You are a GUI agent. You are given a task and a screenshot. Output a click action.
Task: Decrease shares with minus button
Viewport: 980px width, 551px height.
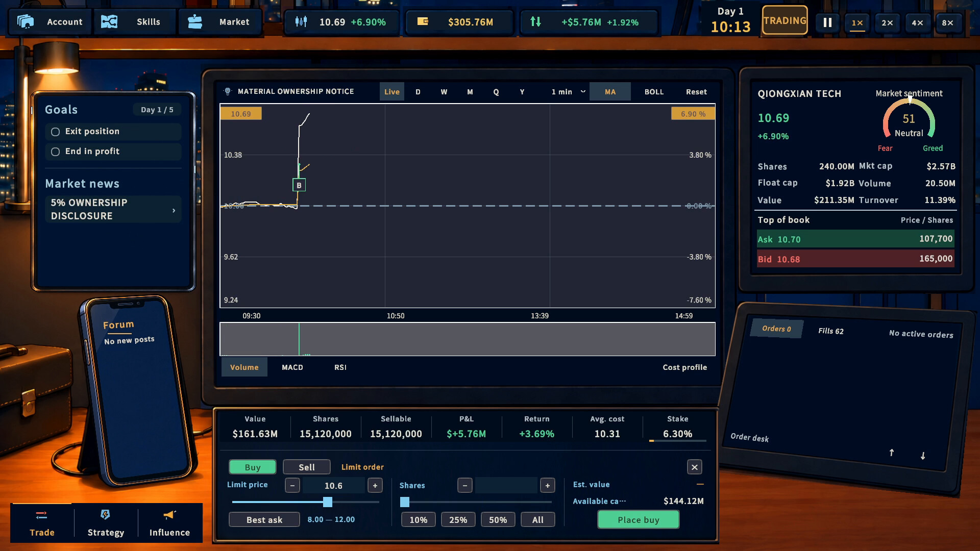coord(464,485)
